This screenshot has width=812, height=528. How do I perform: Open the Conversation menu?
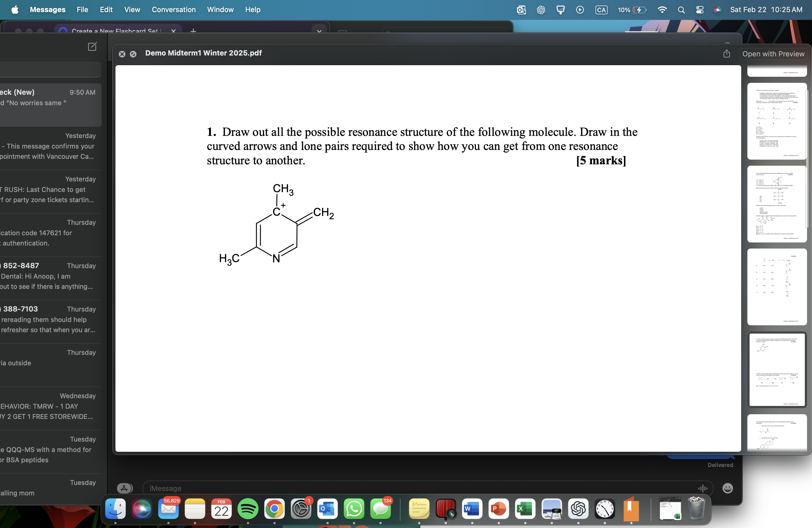click(x=174, y=10)
